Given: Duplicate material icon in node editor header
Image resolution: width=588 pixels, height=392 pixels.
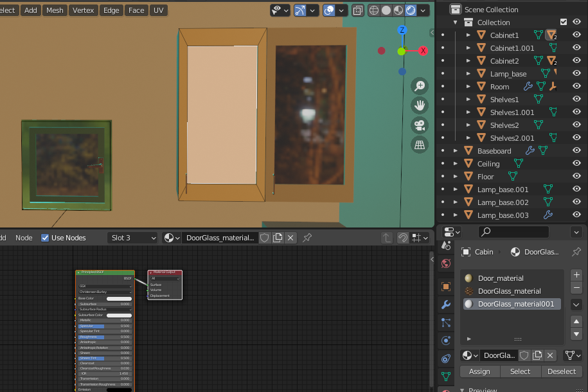Looking at the screenshot, I should click(278, 238).
